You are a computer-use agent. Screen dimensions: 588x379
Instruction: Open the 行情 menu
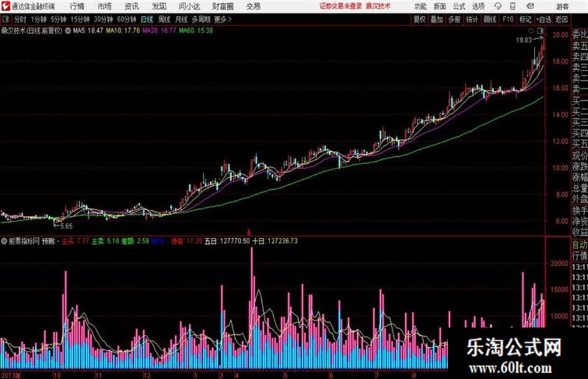pos(77,6)
